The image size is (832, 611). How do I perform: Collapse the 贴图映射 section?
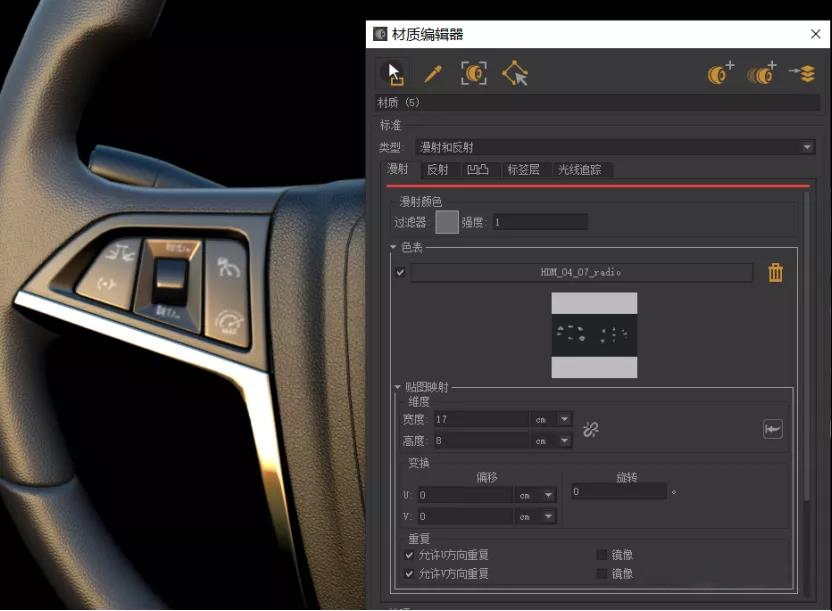coord(397,386)
